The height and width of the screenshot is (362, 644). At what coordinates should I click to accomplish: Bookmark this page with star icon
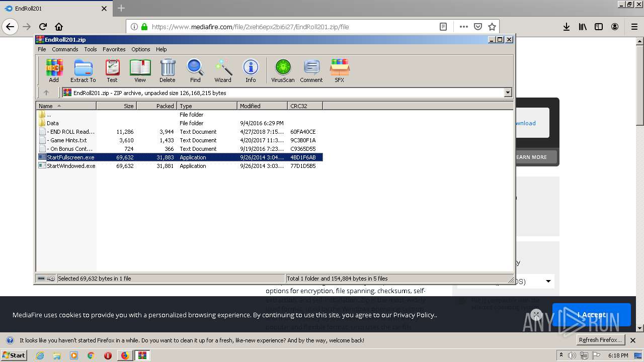click(492, 27)
